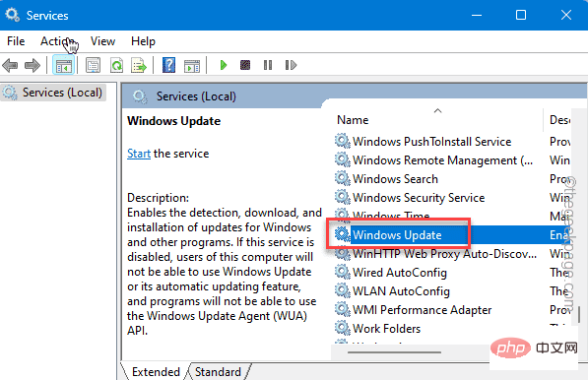This screenshot has width=588, height=380.
Task: Open the File menu
Action: point(16,41)
